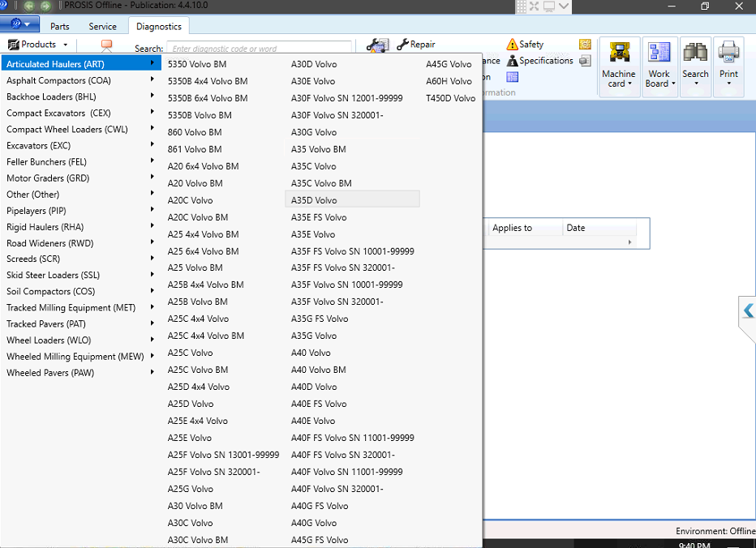Select A25G Volvo from the list
Viewport: 756px width, 548px height.
(x=191, y=489)
